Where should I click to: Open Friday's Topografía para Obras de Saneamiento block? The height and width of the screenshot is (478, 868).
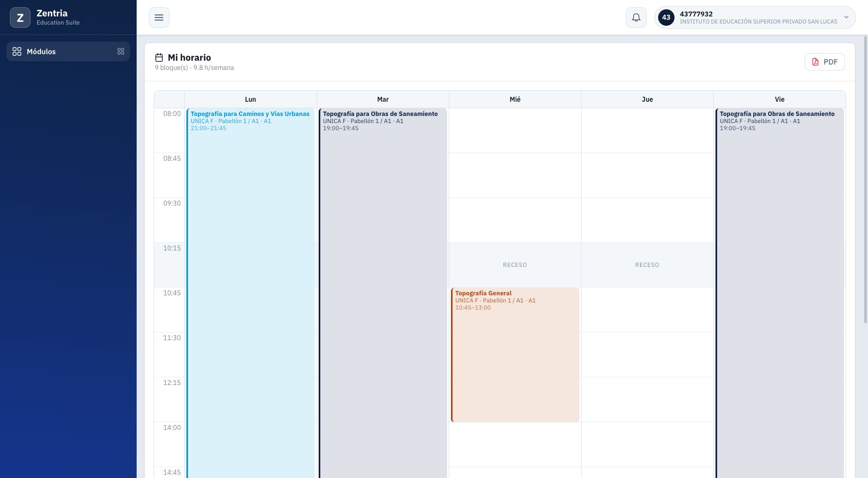pyautogui.click(x=779, y=293)
